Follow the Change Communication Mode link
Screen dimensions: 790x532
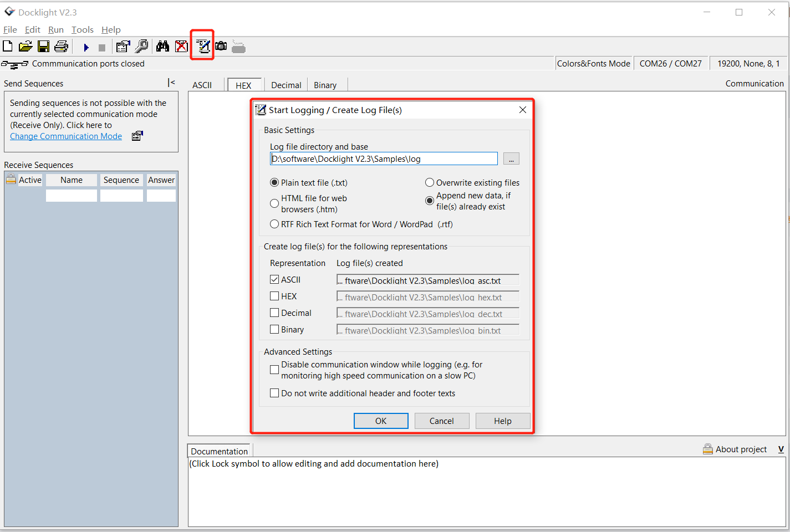(66, 136)
